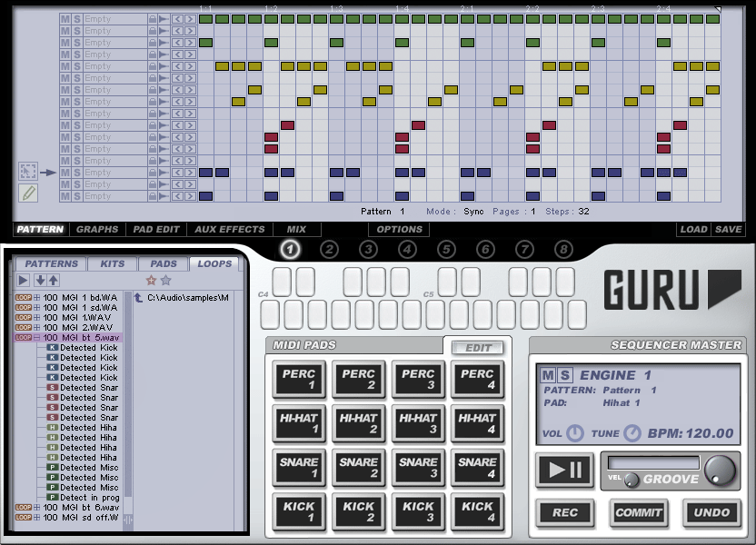
Task: Select engine number 2
Action: [329, 249]
